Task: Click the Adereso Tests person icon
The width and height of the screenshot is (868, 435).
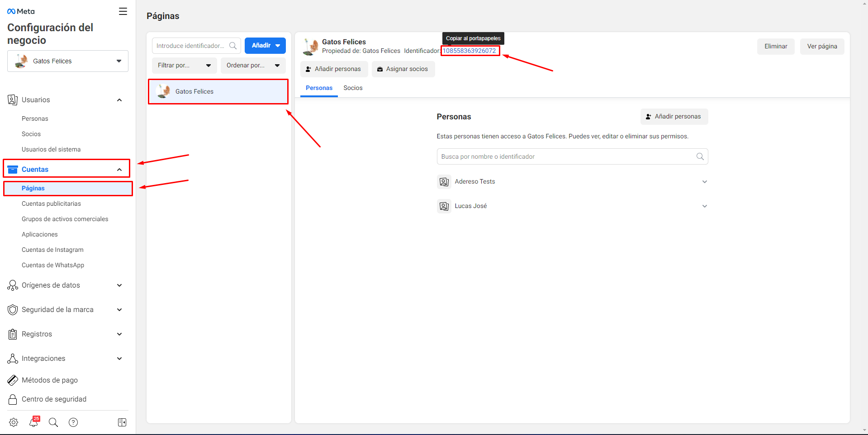Action: click(444, 182)
